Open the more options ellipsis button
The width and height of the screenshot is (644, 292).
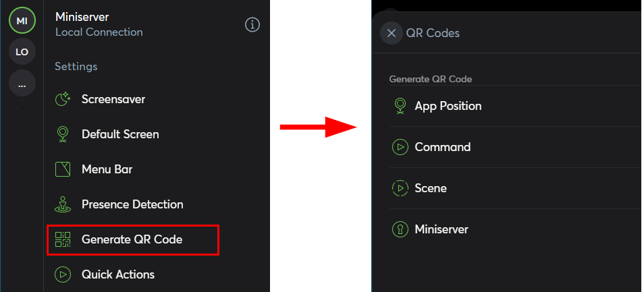tap(22, 84)
